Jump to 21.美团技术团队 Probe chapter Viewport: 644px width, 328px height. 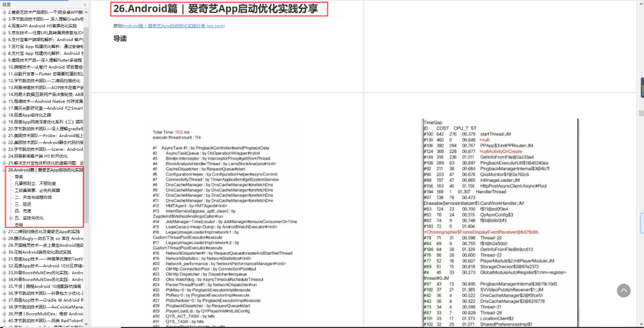click(45, 135)
